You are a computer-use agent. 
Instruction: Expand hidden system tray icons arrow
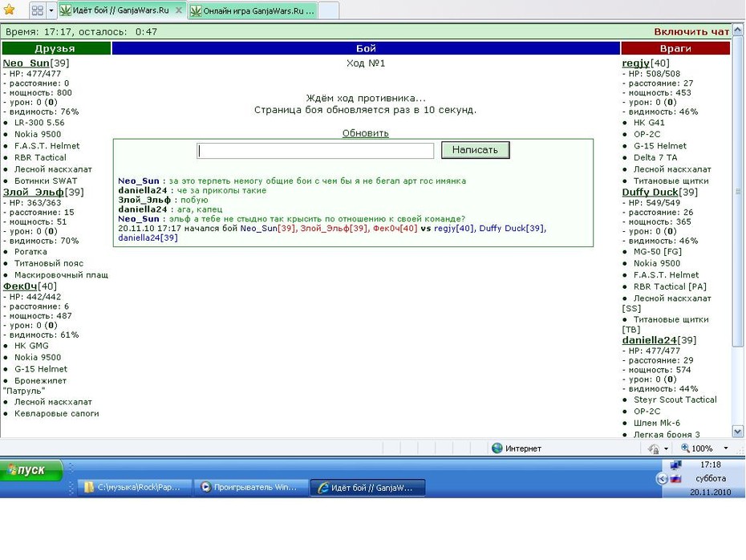click(662, 479)
